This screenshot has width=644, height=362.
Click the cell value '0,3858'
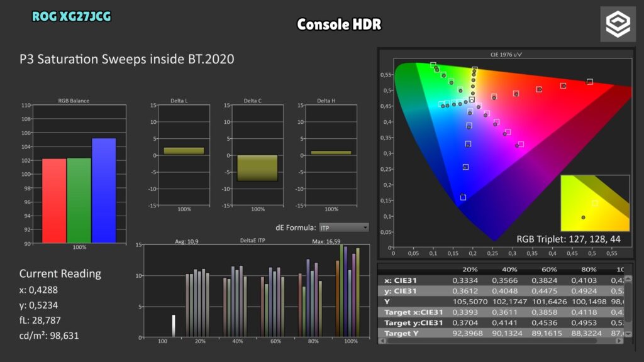pos(544,312)
